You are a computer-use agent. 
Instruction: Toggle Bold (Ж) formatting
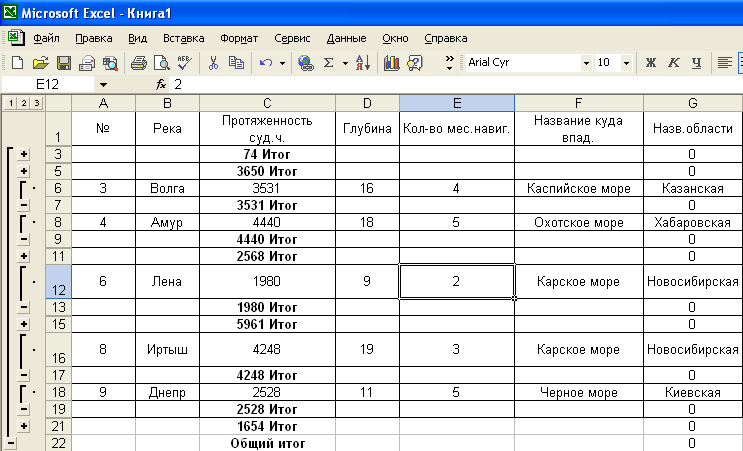coord(651,63)
